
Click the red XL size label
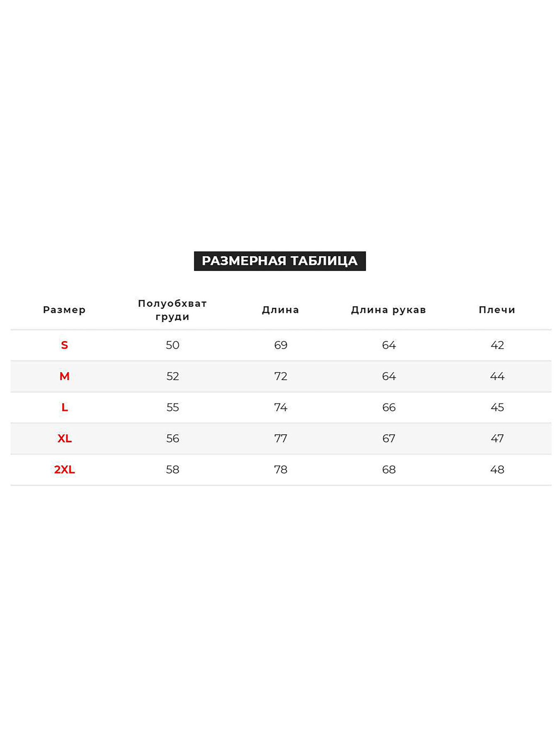coord(64,438)
